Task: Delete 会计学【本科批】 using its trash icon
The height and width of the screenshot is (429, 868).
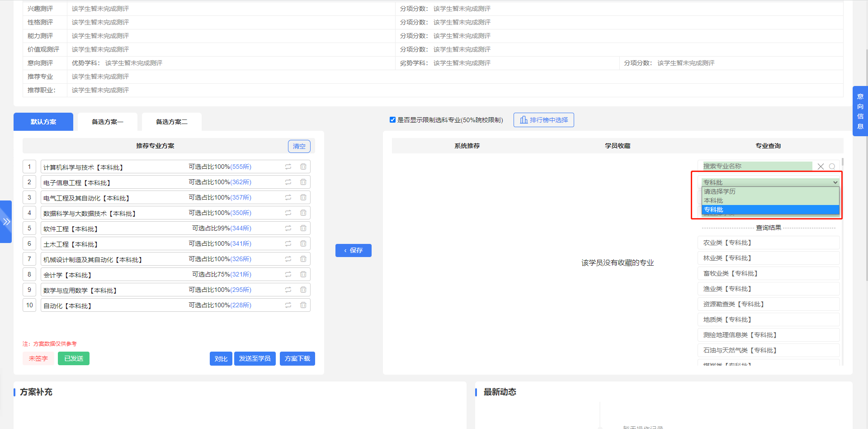Action: tap(303, 274)
